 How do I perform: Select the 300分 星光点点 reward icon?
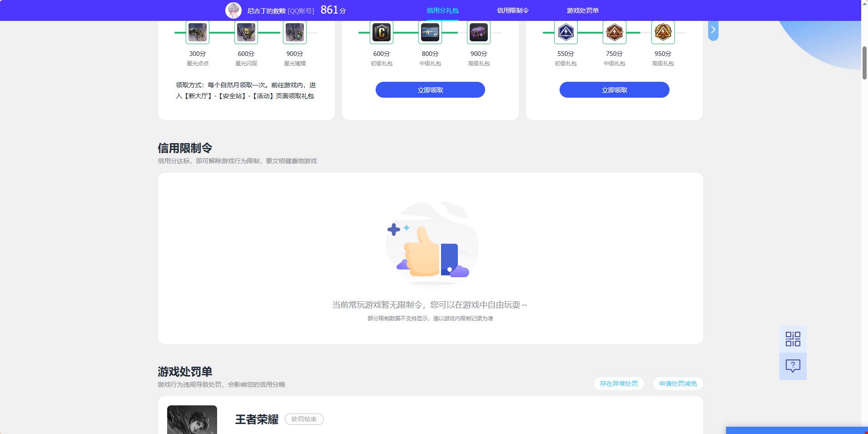[198, 32]
